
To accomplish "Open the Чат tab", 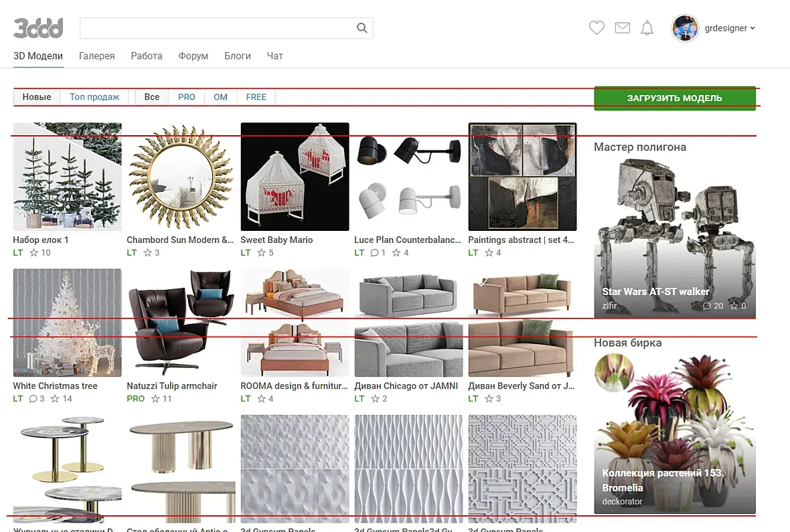I will tap(274, 56).
